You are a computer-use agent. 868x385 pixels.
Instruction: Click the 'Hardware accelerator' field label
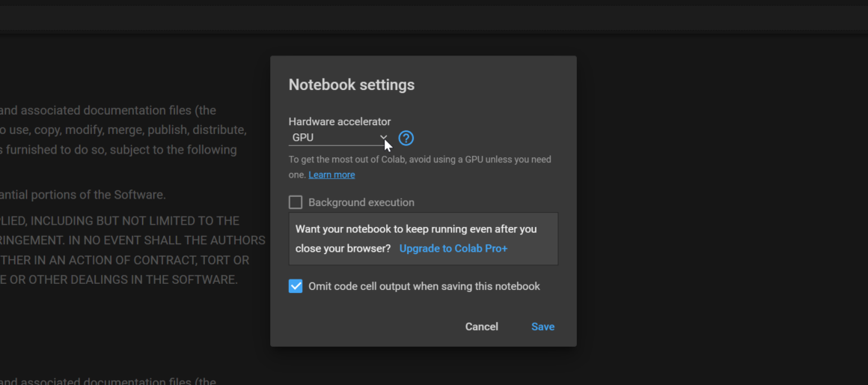340,121
